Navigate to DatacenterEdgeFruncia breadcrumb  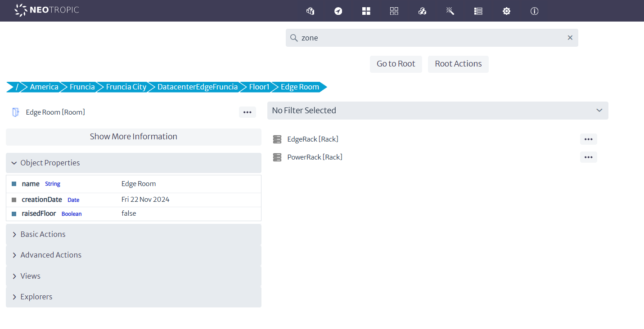tap(197, 87)
